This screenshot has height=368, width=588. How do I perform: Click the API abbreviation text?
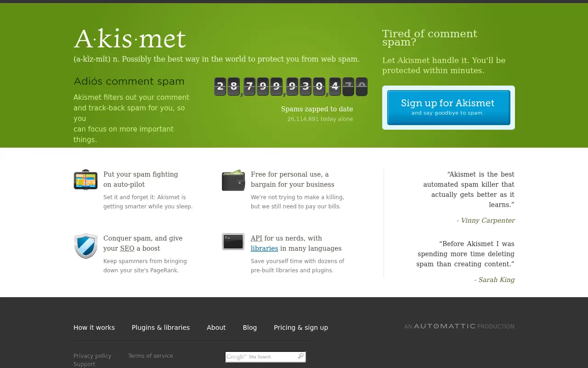[x=256, y=238]
